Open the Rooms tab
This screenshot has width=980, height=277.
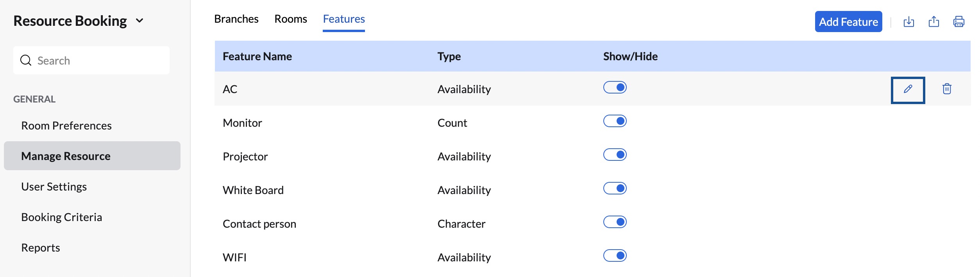(x=291, y=19)
